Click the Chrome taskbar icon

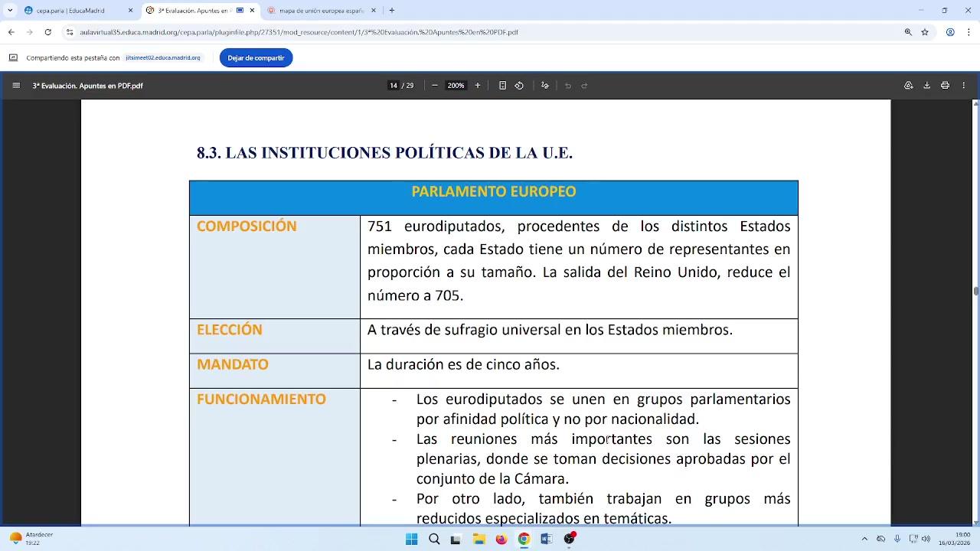tap(524, 539)
